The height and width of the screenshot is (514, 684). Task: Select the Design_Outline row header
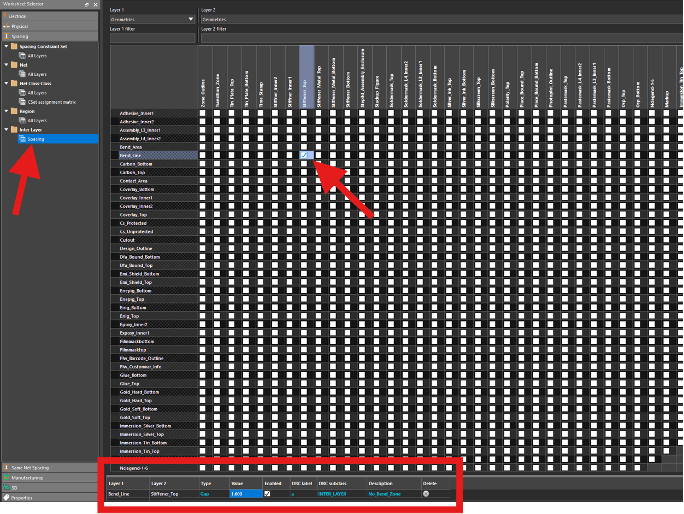coord(154,248)
